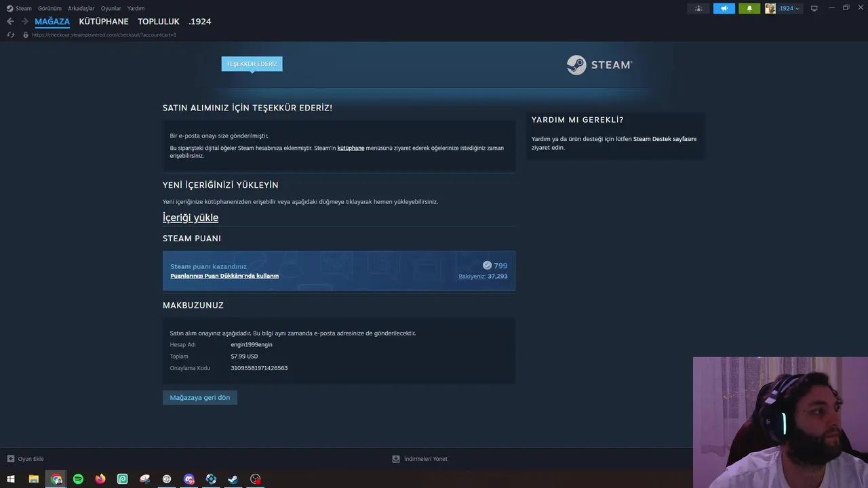
Task: Click the profile avatar thumbnail
Action: (x=770, y=8)
